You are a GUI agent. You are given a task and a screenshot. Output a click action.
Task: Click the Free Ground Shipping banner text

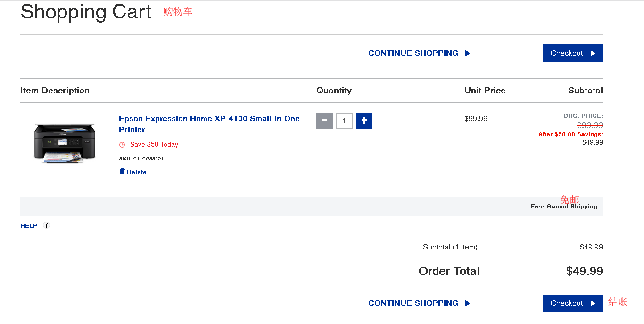[564, 207]
